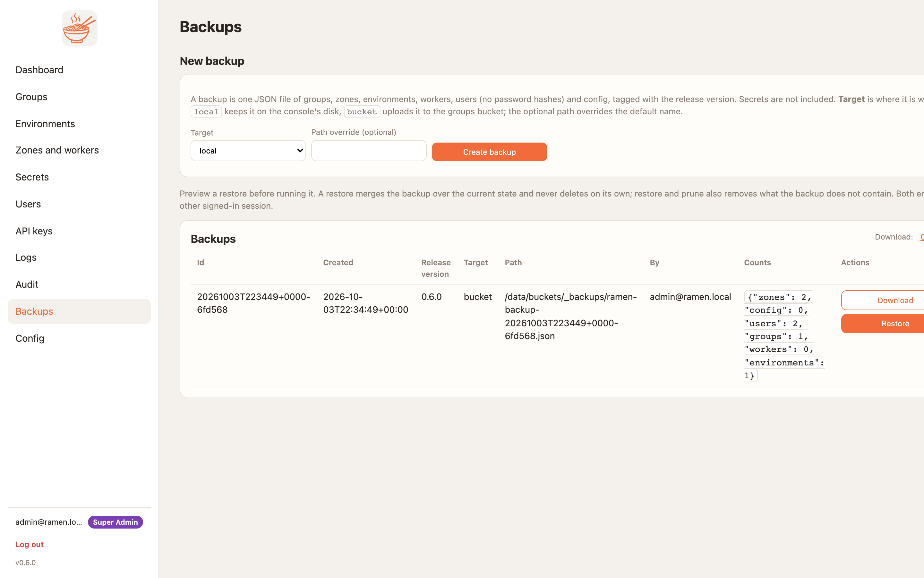Viewport: 924px width, 578px height.
Task: Open API keys section
Action: coord(79,231)
